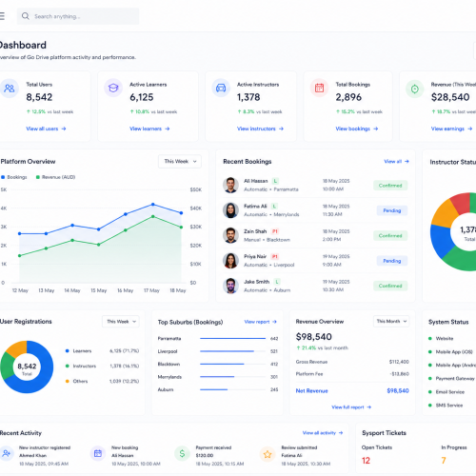Click the Total Users people icon
The height and width of the screenshot is (476, 476).
(x=9, y=89)
